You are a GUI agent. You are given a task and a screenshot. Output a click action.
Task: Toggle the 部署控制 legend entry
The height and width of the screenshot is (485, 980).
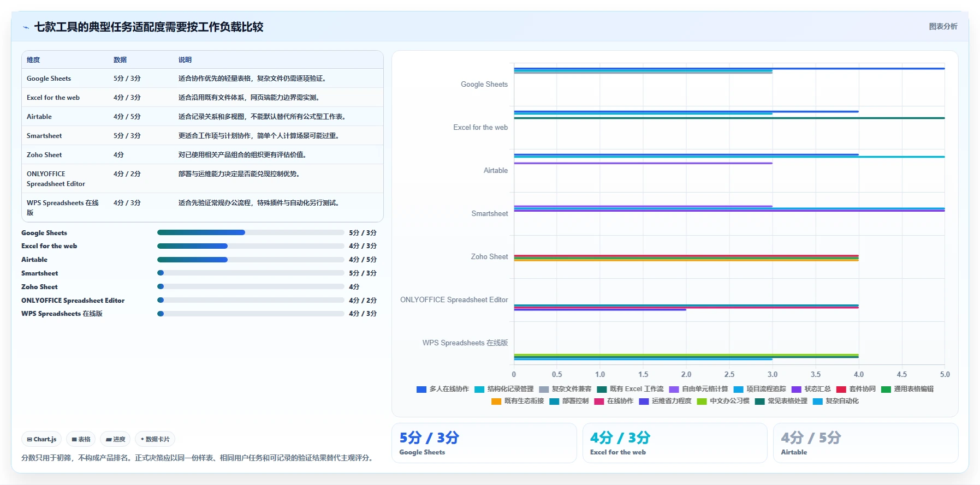tap(569, 401)
